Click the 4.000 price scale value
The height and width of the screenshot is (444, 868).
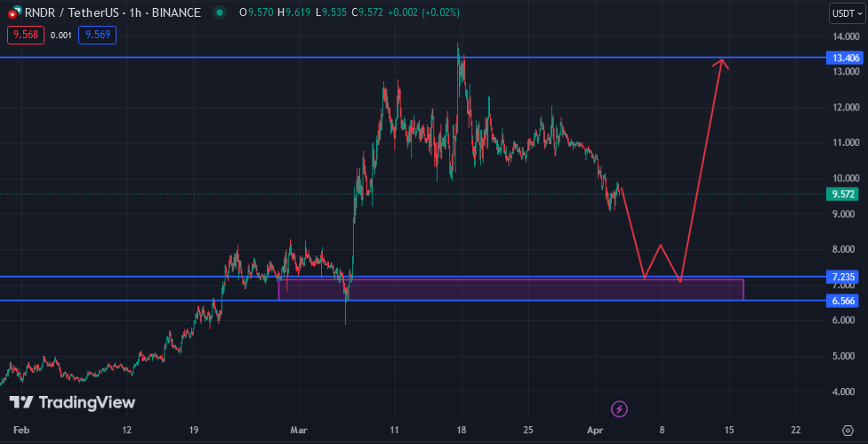pos(844,392)
